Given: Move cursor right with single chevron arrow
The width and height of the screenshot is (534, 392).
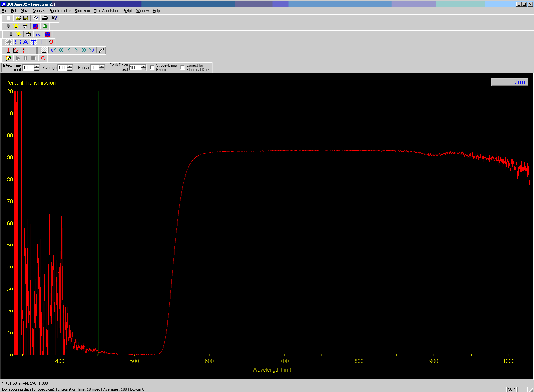Looking at the screenshot, I should pyautogui.click(x=76, y=50).
